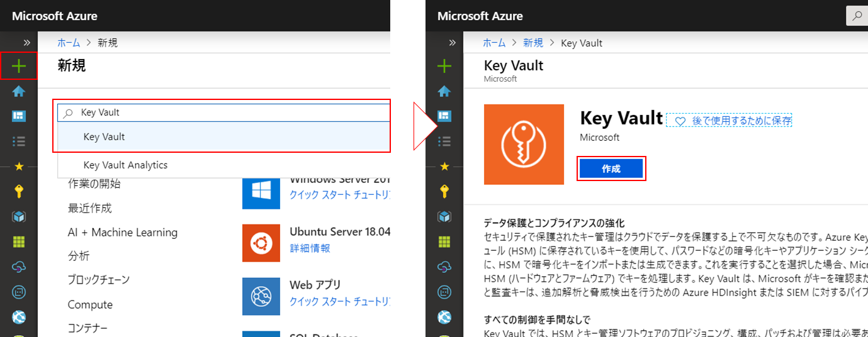Open the globe app icon in left portal sidebar
Image resolution: width=868 pixels, height=337 pixels.
tap(19, 317)
